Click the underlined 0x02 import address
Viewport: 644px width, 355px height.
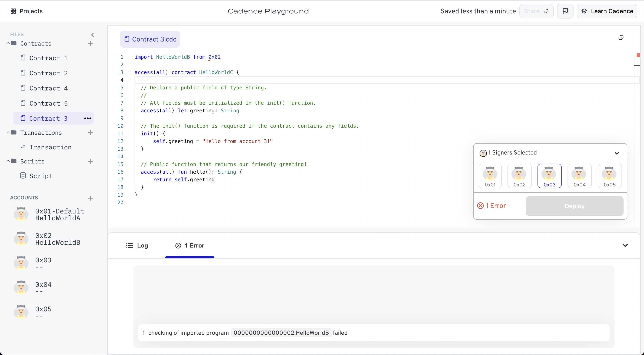click(214, 57)
